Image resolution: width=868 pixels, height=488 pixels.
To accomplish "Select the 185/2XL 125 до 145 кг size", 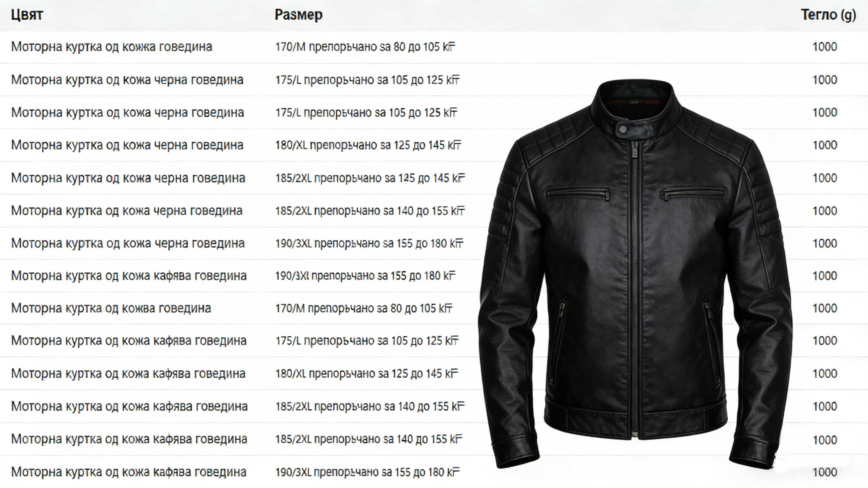I will click(370, 178).
